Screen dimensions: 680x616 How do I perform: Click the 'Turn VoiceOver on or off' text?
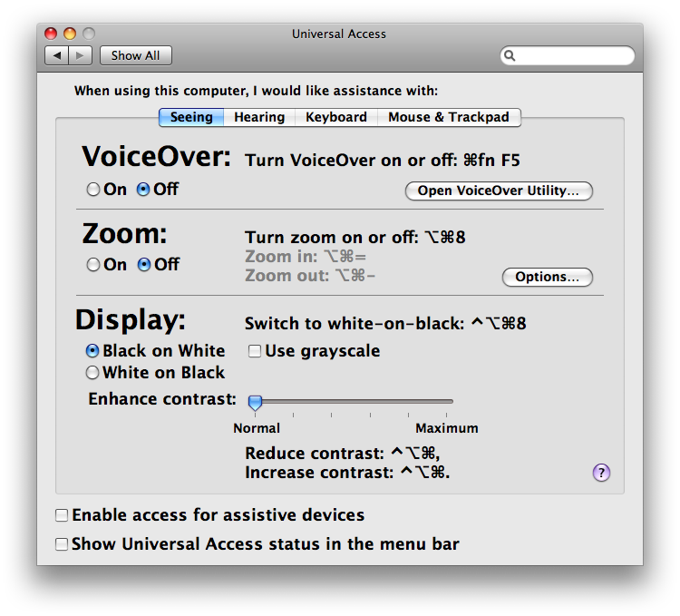pyautogui.click(x=383, y=161)
